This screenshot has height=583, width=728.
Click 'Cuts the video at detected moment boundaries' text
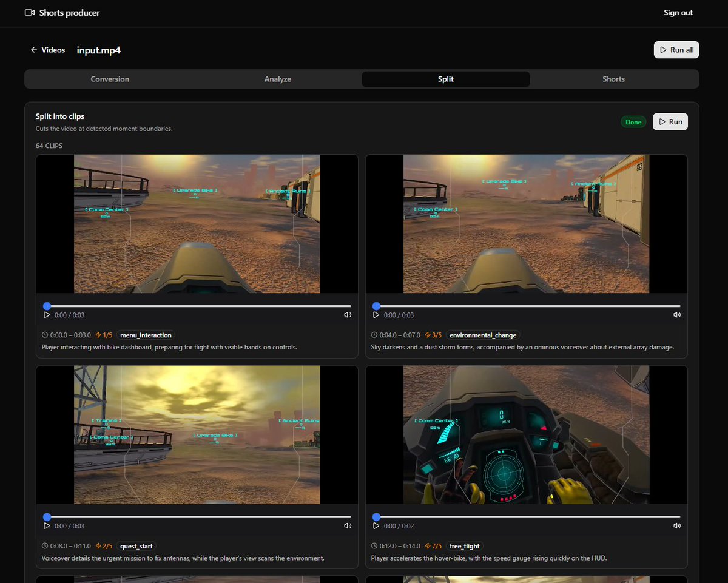(x=104, y=129)
